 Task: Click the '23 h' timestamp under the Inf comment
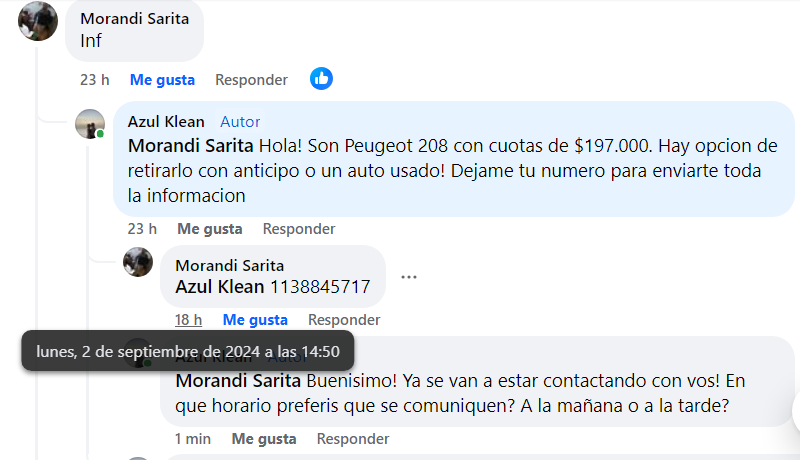tap(95, 80)
